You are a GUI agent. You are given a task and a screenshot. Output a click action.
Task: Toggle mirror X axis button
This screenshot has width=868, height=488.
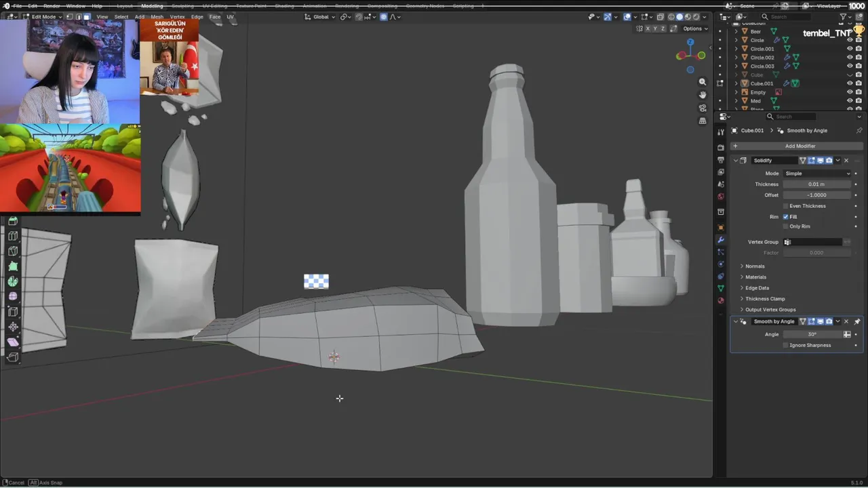[648, 28]
